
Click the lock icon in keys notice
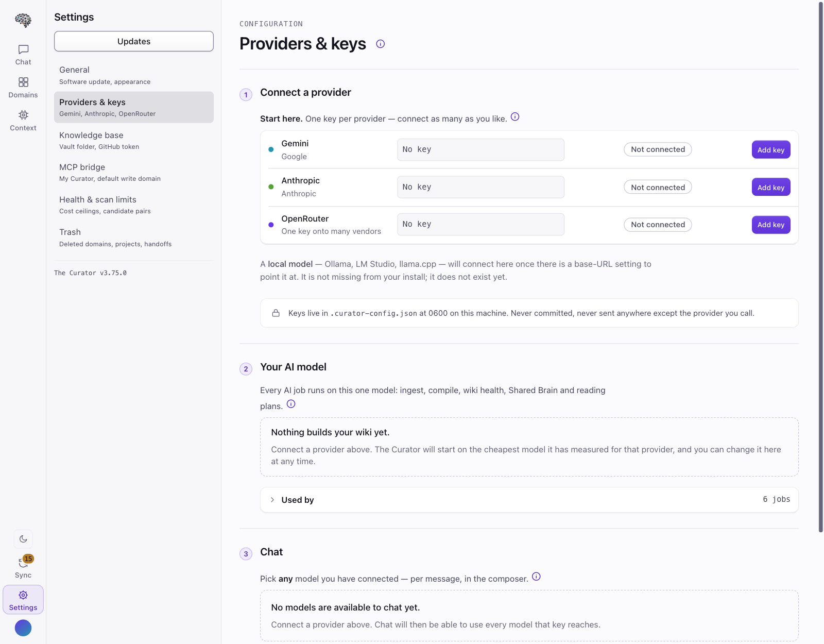coord(276,313)
